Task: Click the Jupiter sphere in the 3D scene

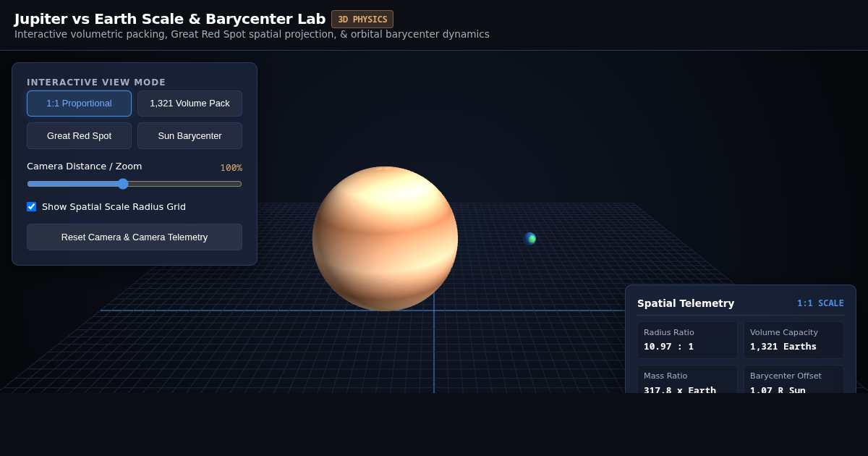Action: 385,239
